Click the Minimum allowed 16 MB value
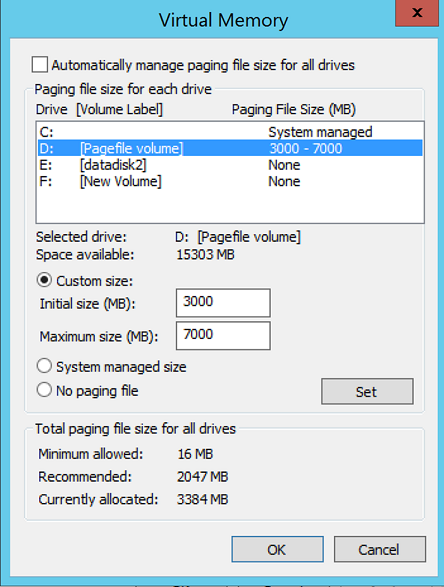The width and height of the screenshot is (444, 587). 195,454
